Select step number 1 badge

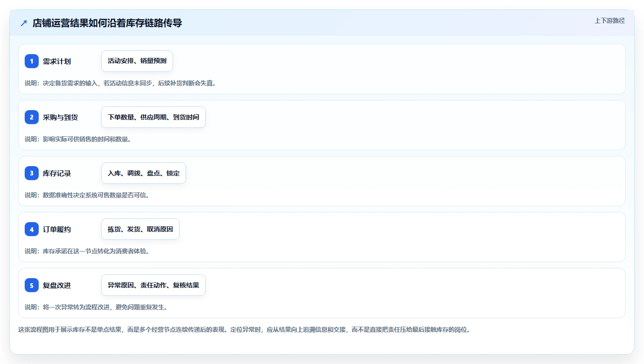tap(32, 61)
